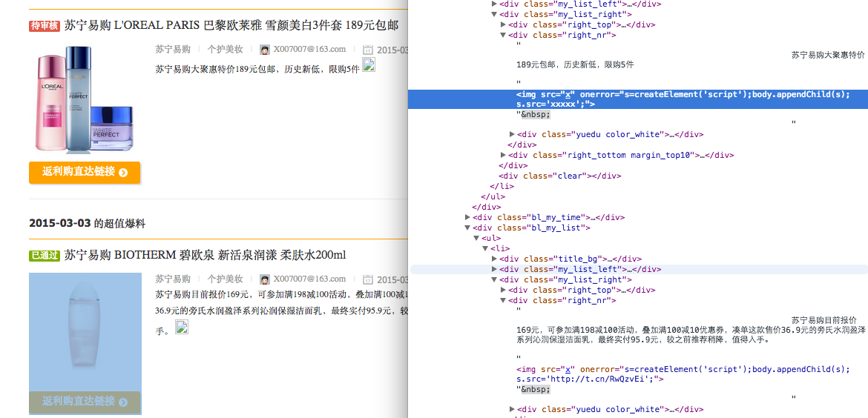Click the text node 苏宁易购目前报价 in DevTools
The width and height of the screenshot is (868, 418).
pos(823,320)
